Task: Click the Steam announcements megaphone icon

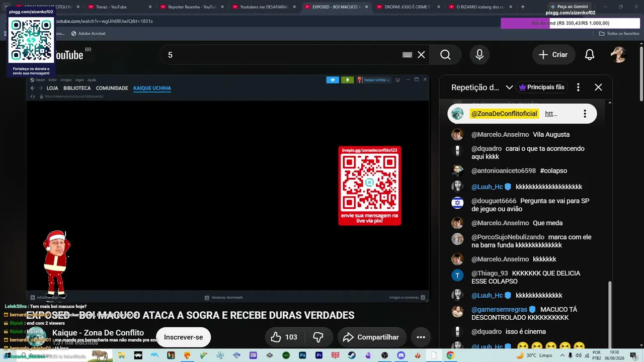Action: pyautogui.click(x=333, y=80)
